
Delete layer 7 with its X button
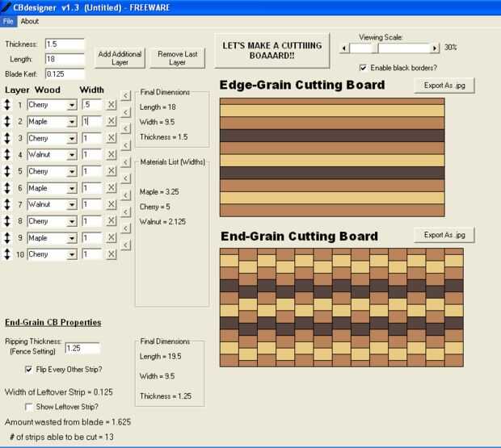click(112, 204)
